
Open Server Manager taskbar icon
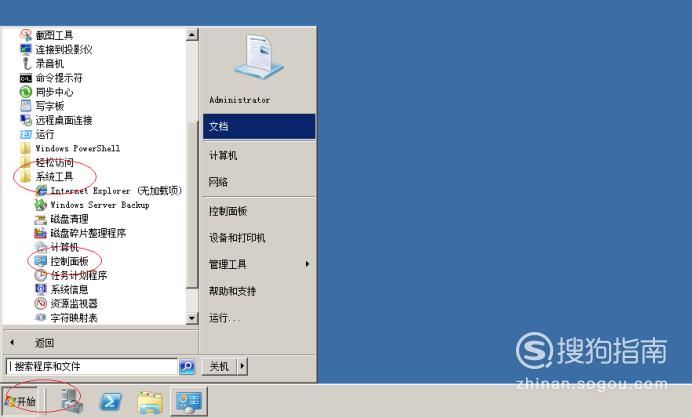point(71,401)
